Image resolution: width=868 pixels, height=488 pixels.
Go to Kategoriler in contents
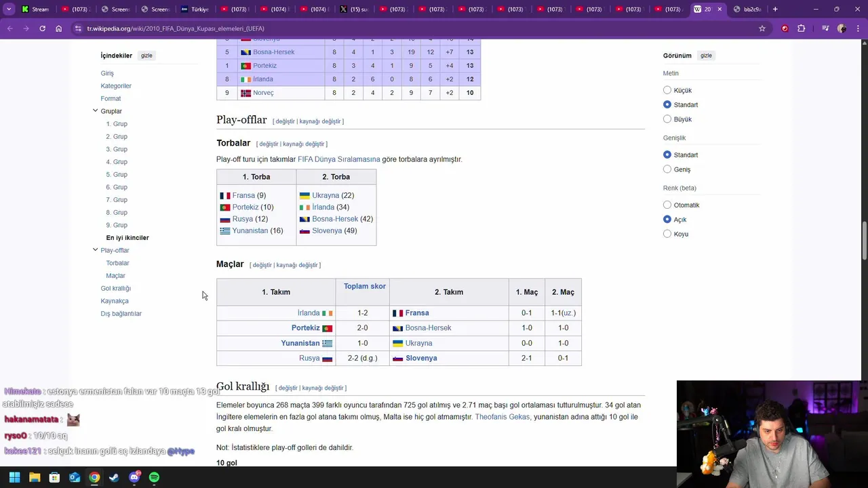[116, 86]
